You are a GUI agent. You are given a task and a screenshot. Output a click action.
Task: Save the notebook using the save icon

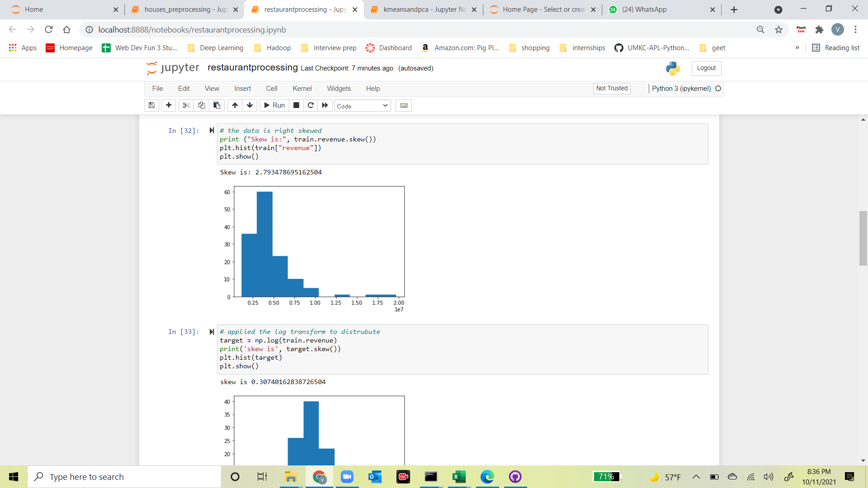point(151,105)
